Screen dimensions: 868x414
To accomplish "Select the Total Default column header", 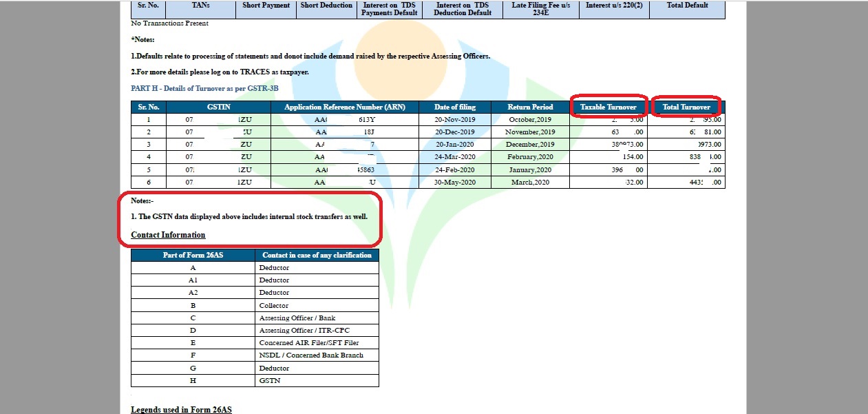I will tap(687, 6).
